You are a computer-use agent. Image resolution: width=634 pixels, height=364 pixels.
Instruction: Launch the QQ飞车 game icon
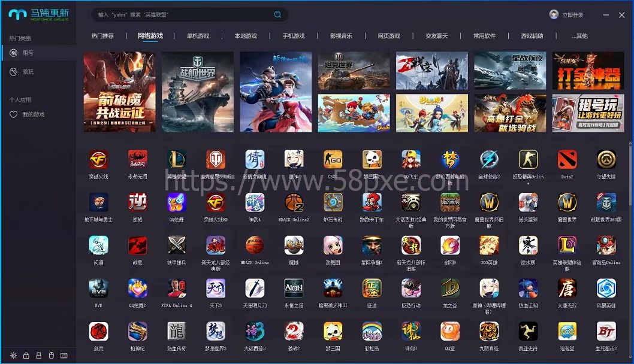411,160
